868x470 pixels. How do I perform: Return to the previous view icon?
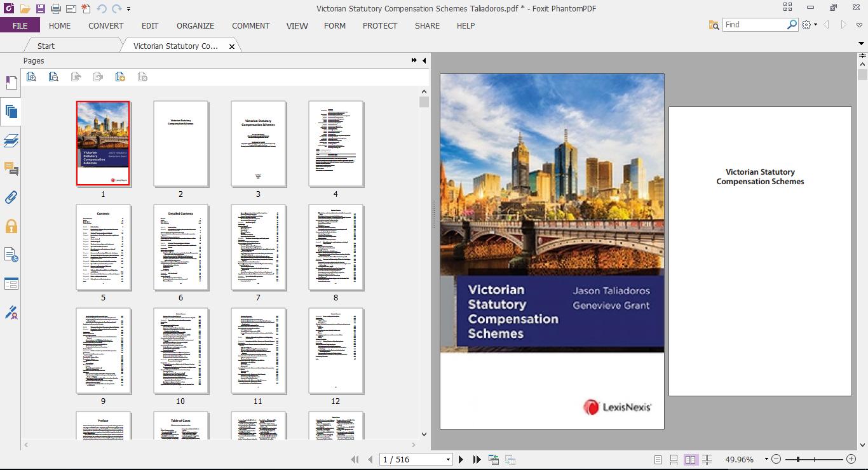pos(494,459)
